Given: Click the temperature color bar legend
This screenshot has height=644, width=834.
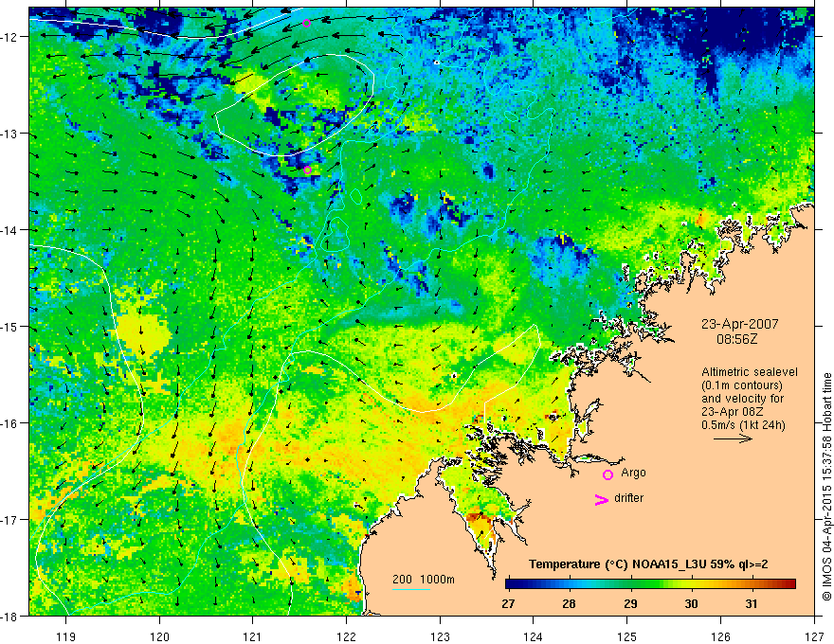Looking at the screenshot, I should click(x=650, y=584).
